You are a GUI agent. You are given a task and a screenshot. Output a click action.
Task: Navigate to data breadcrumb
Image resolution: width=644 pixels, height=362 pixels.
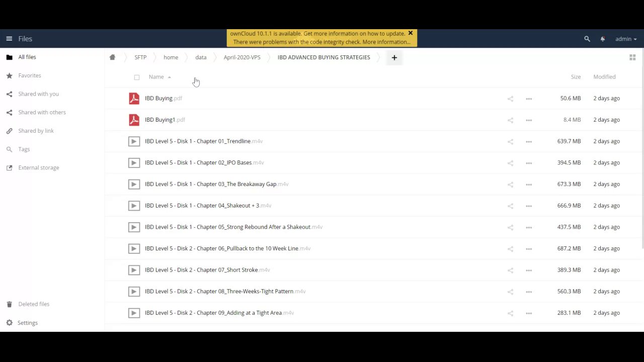coord(201,57)
